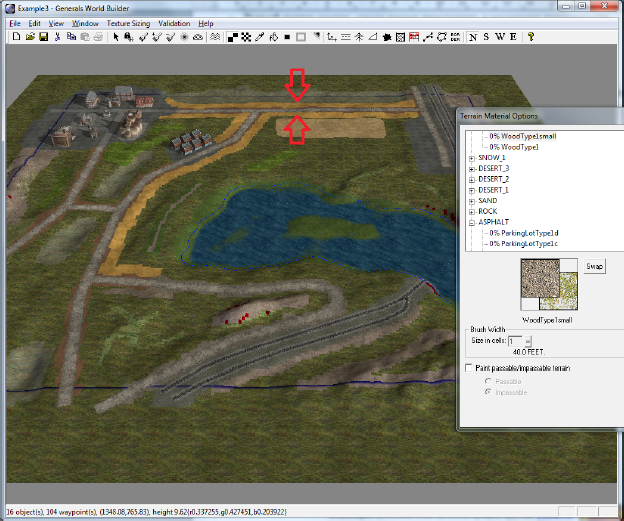Screen dimensions: 624x521
Task: Click the Open folder icon
Action: click(x=30, y=37)
